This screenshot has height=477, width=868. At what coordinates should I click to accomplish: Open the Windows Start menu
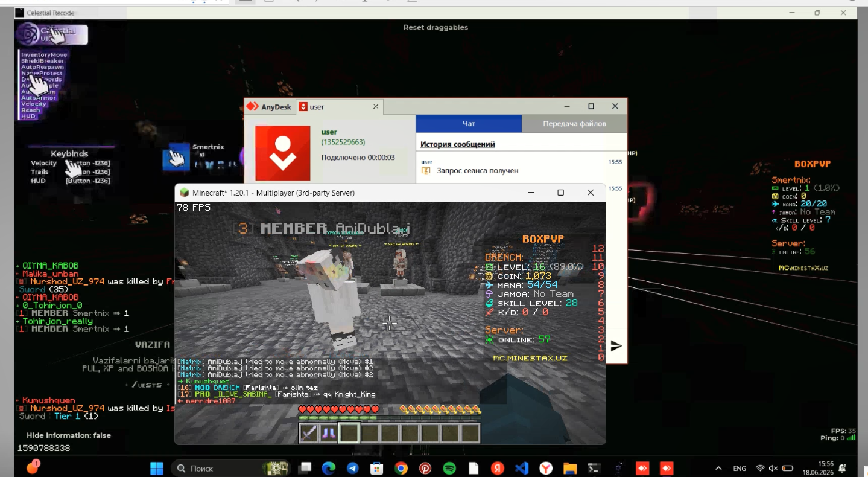(x=157, y=468)
